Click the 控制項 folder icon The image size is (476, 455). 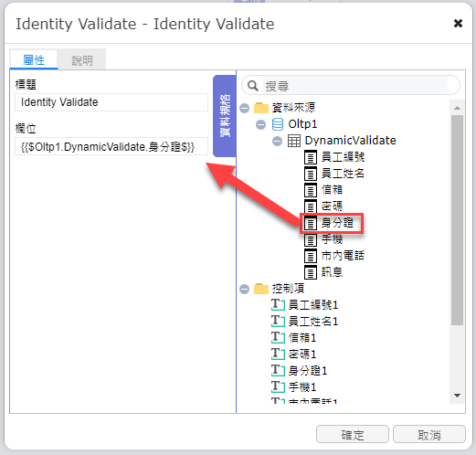click(261, 289)
